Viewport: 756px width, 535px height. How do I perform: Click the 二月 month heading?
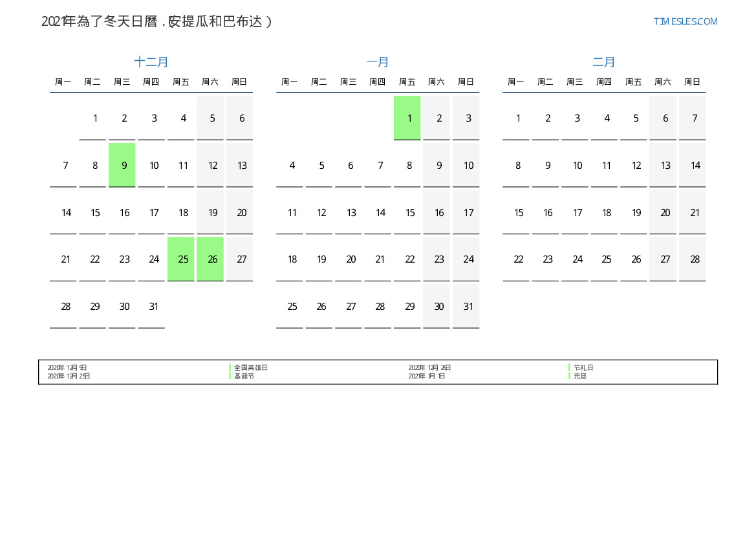coord(604,62)
